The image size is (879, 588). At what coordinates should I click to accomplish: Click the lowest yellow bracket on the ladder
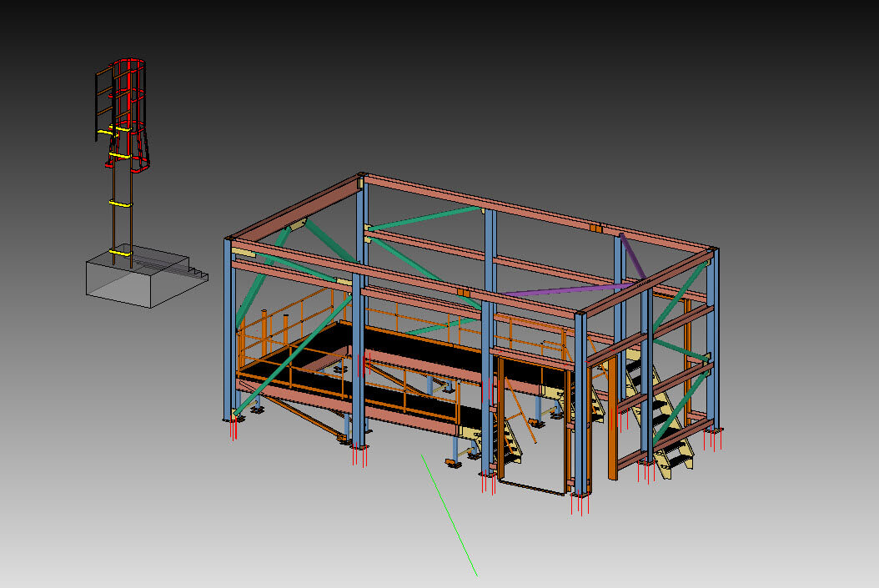[121, 249]
